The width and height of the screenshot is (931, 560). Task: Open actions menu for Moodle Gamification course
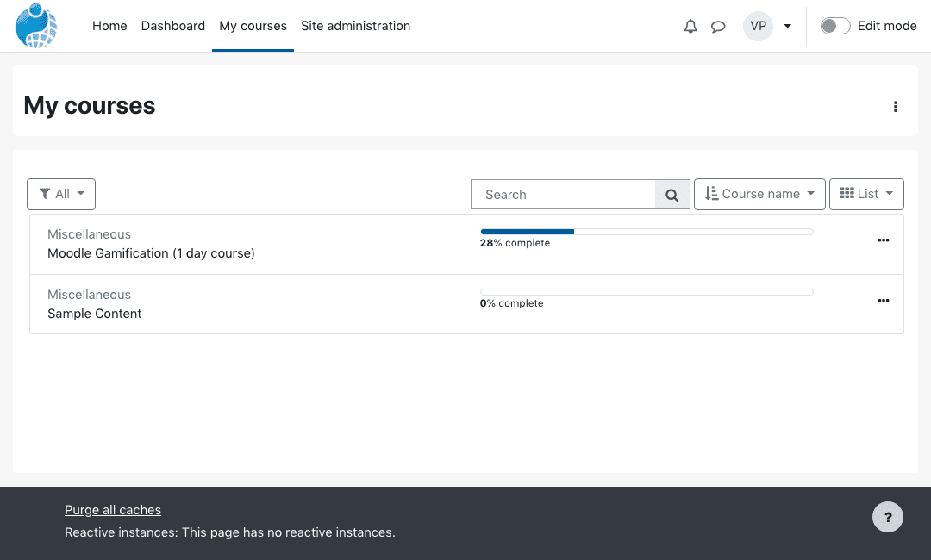point(883,240)
